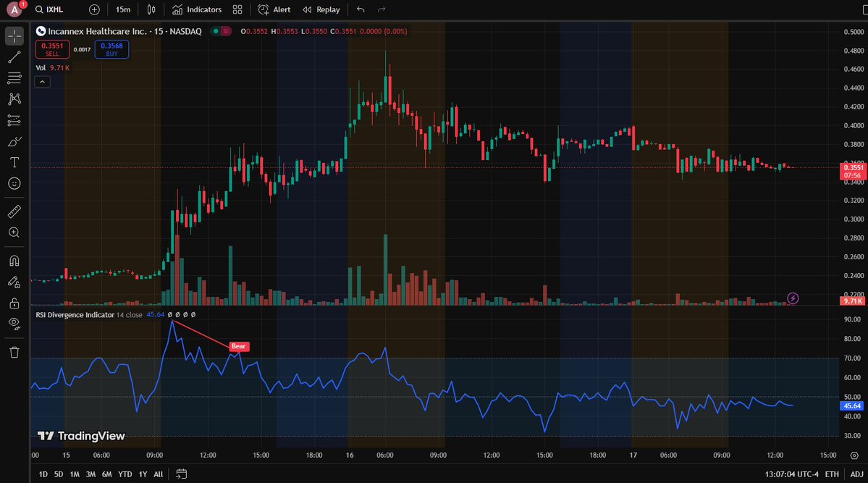Click the 0.3551 SELL button
The image size is (868, 483).
(x=53, y=49)
